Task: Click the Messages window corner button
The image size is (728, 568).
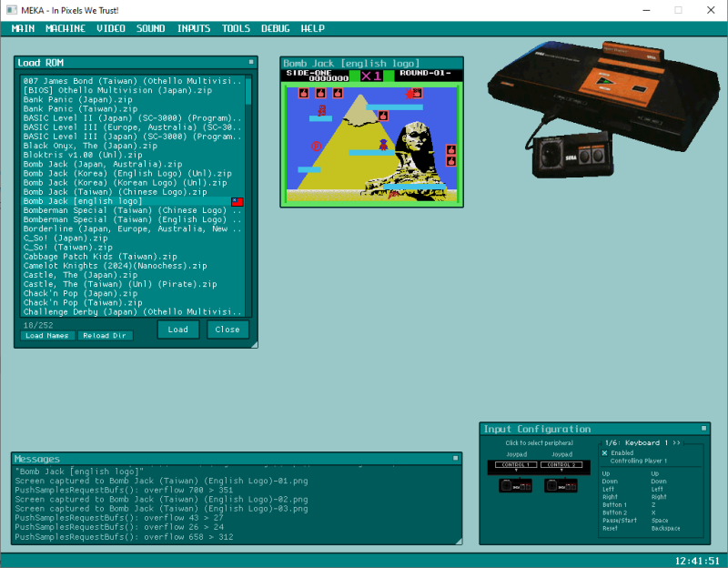Action: click(x=456, y=458)
